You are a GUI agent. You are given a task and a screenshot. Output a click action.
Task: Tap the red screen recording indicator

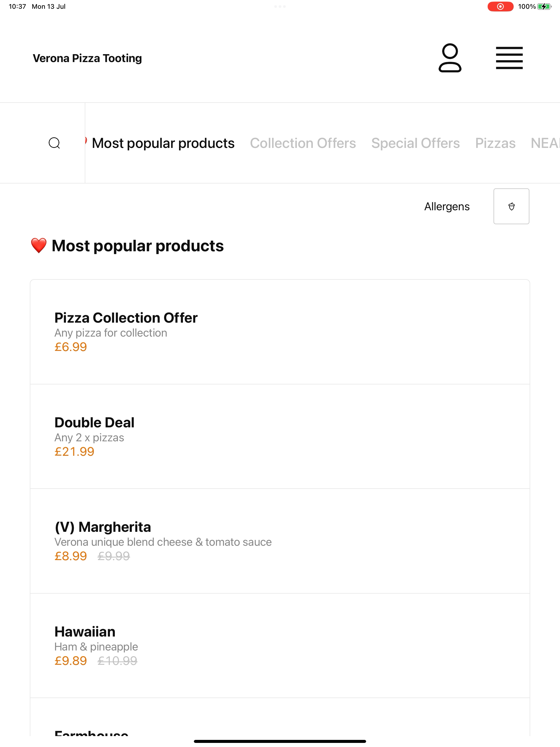500,6
